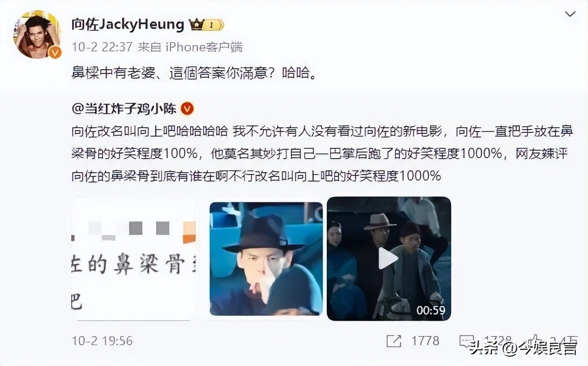Click the 00:59 video duration label

point(431,310)
